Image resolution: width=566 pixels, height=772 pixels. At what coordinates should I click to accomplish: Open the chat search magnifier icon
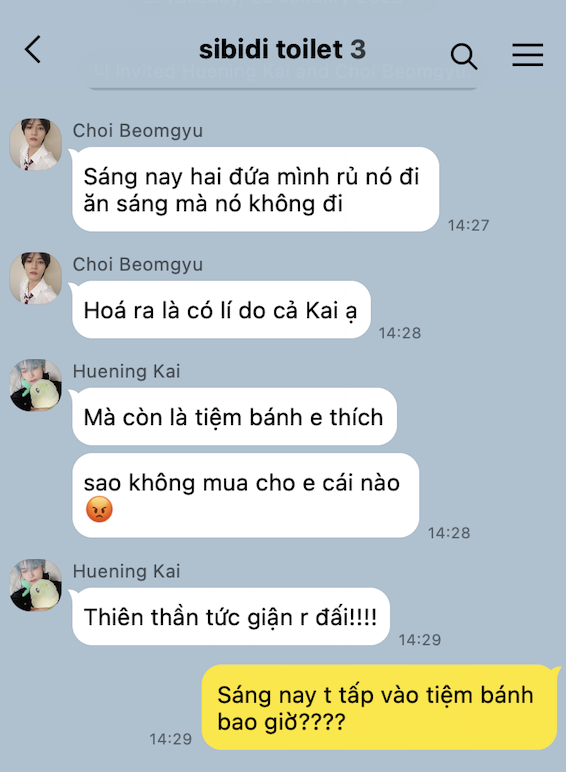[x=464, y=56]
